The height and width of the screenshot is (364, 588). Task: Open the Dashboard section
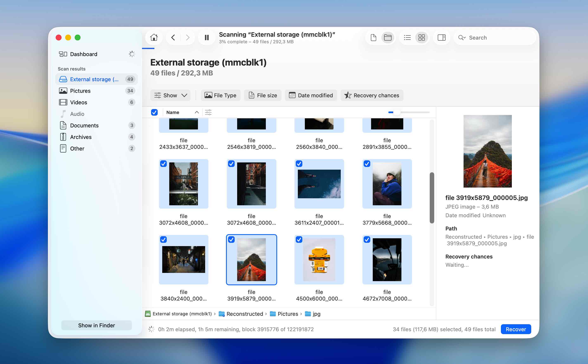pyautogui.click(x=84, y=54)
